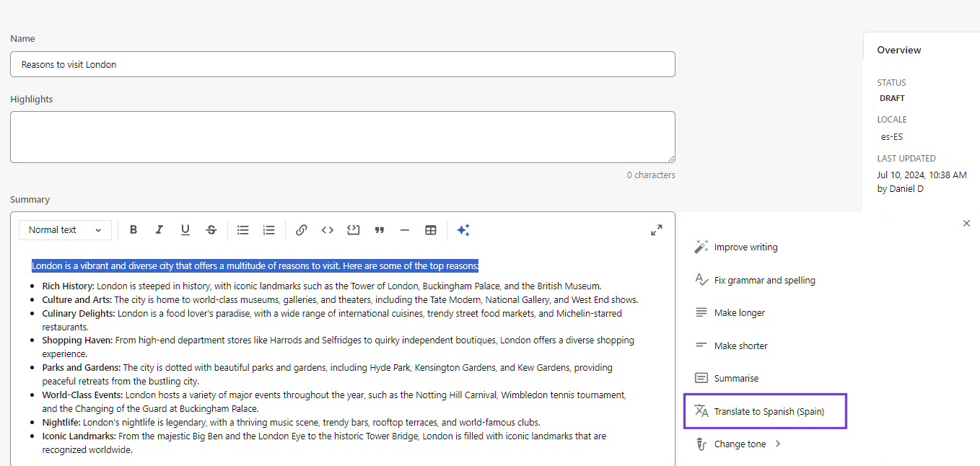Click the Improve writing wand icon
The width and height of the screenshot is (980, 466).
701,247
